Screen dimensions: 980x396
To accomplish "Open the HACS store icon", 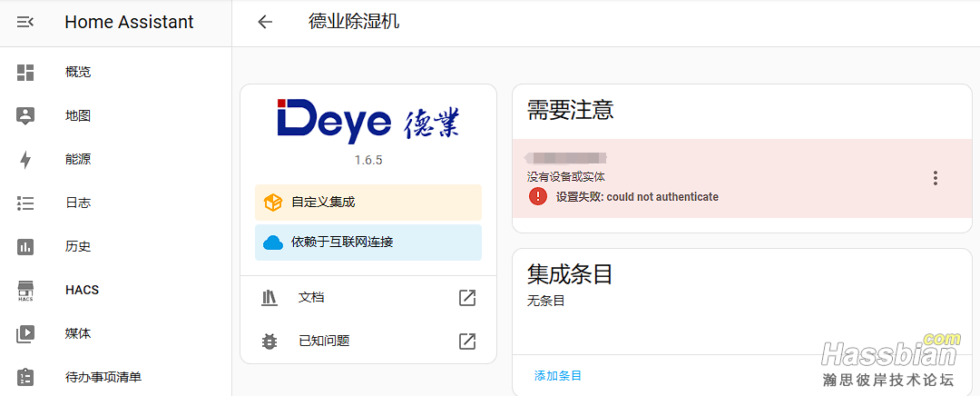I will pos(25,291).
